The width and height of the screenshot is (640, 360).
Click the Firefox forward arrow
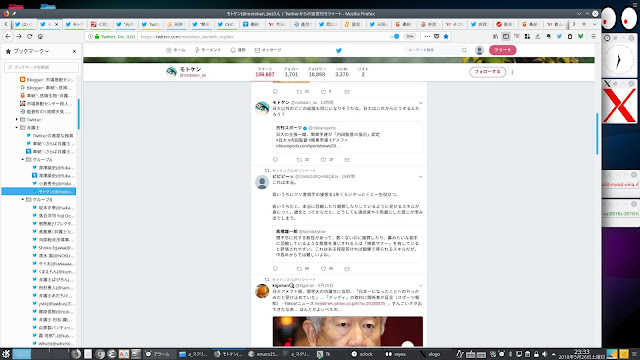(19, 36)
